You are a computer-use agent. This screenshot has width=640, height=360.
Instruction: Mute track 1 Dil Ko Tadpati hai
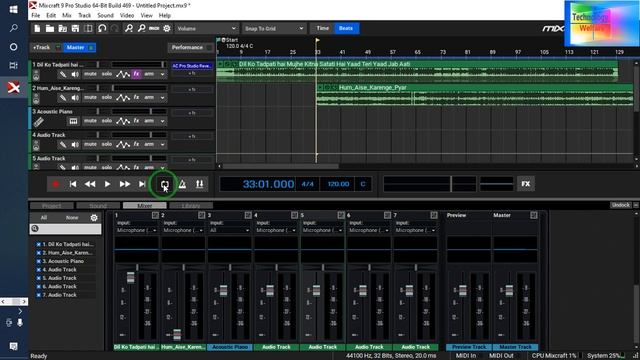coord(90,74)
